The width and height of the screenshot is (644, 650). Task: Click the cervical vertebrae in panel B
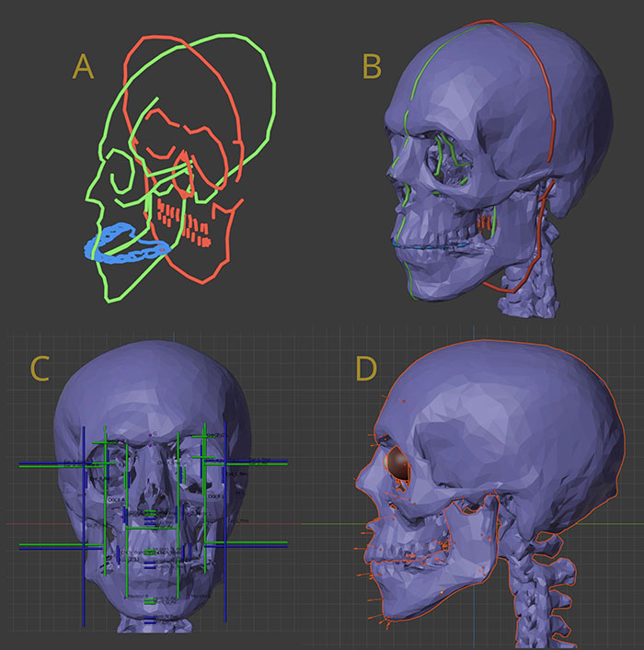pyautogui.click(x=545, y=276)
